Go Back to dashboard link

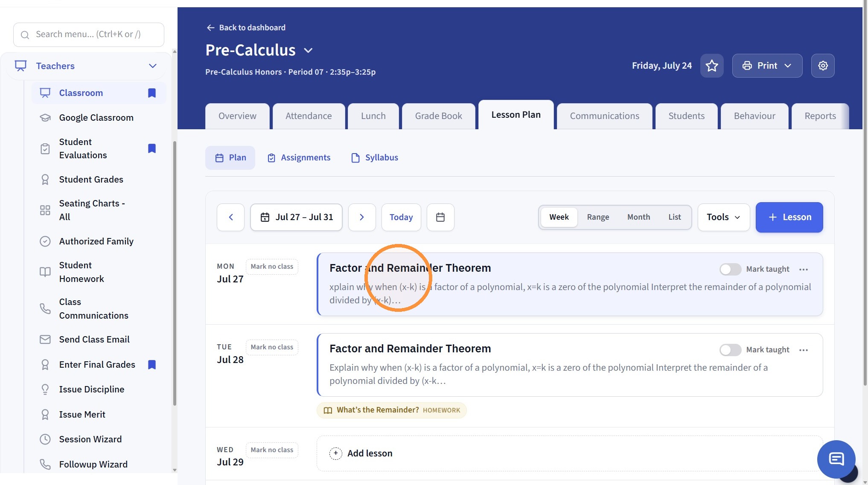pos(246,28)
